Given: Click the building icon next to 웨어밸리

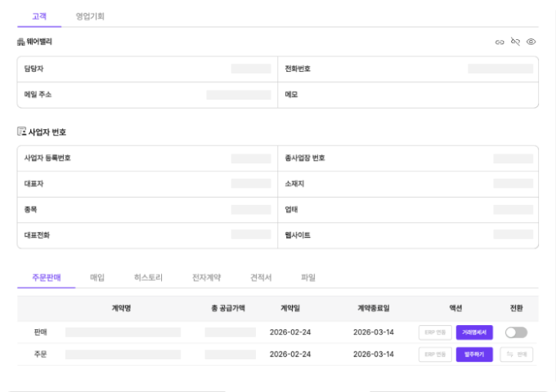Looking at the screenshot, I should coord(20,42).
